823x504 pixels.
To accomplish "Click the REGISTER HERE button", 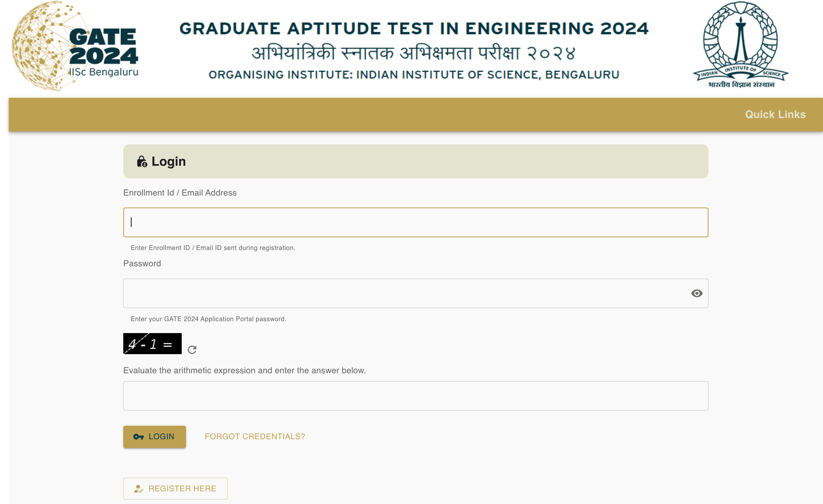I will click(x=175, y=488).
